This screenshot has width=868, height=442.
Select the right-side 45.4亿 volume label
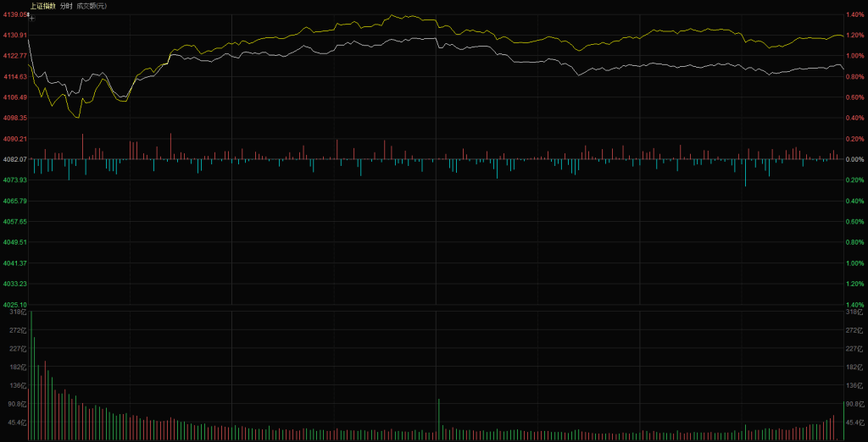854,422
